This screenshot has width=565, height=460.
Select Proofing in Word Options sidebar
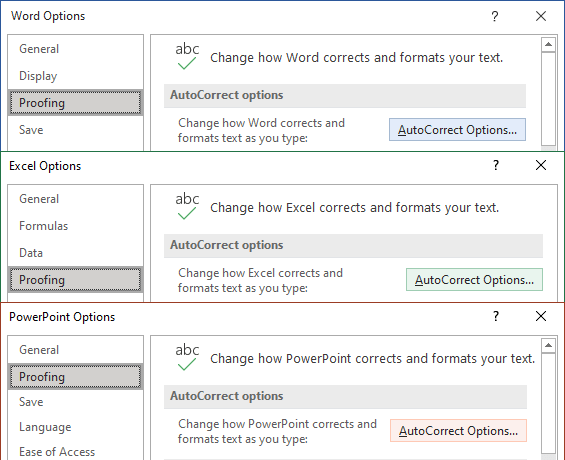pyautogui.click(x=75, y=103)
